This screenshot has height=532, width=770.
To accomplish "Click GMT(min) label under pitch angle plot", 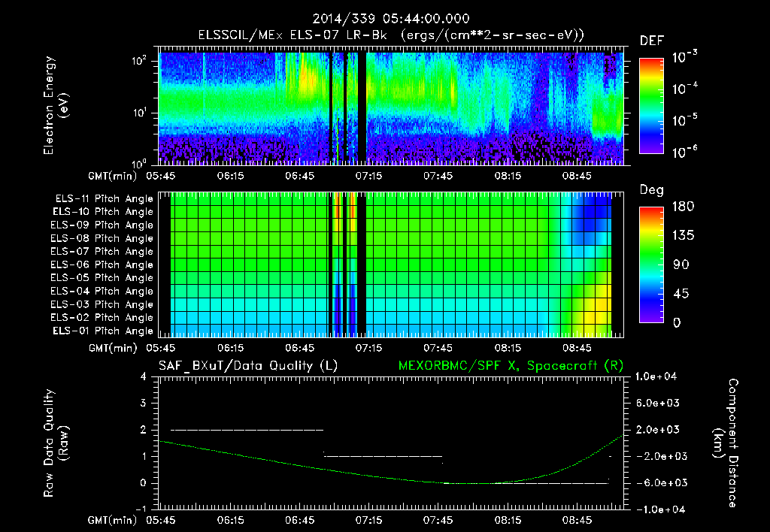I will tap(113, 348).
